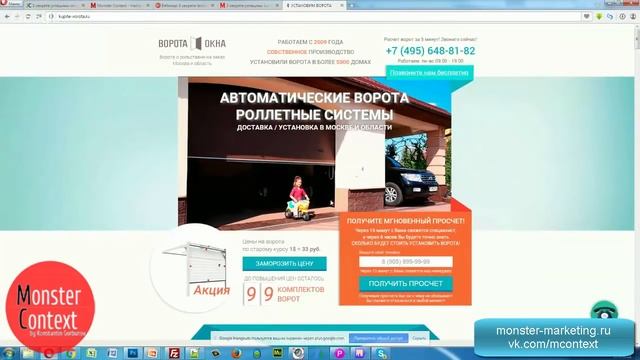Click the ЗАМОРОЗИТЬ ЦЕНУ button

284,263
